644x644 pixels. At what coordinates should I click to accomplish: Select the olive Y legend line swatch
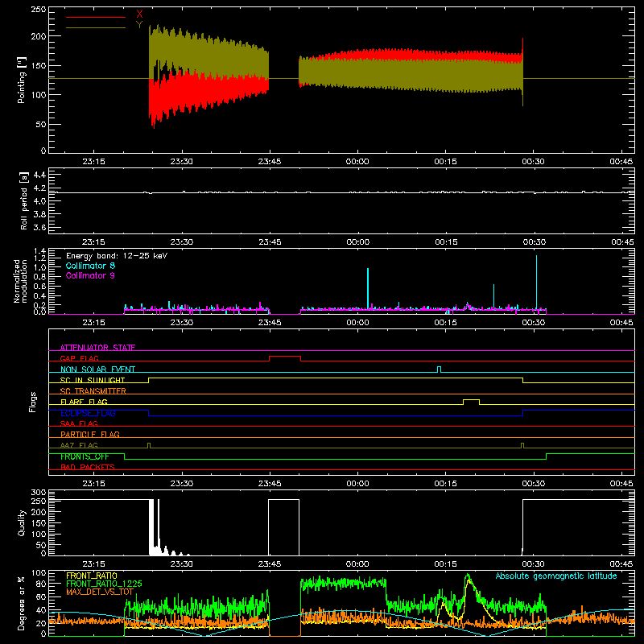click(96, 27)
